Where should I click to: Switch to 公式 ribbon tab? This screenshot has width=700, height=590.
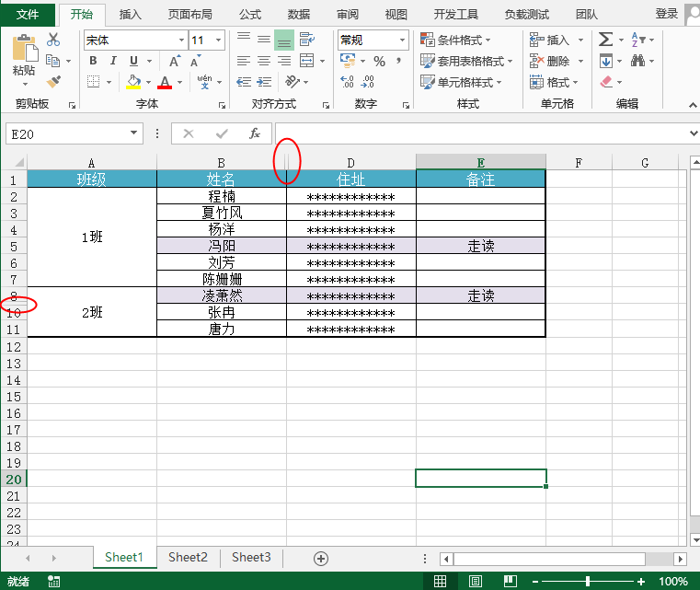pyautogui.click(x=250, y=15)
